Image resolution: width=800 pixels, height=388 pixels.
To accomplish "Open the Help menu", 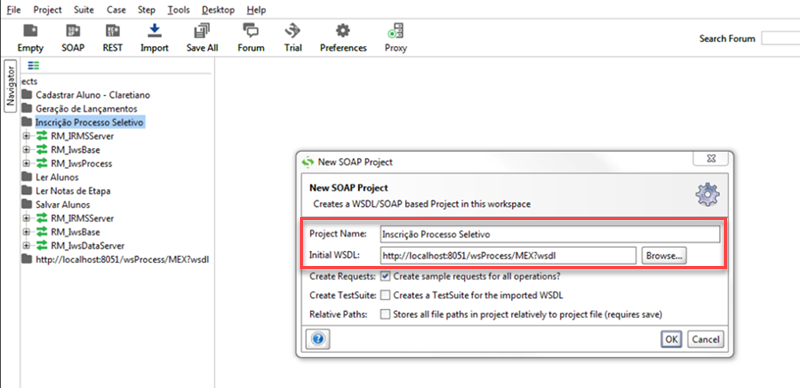I will coord(256,10).
